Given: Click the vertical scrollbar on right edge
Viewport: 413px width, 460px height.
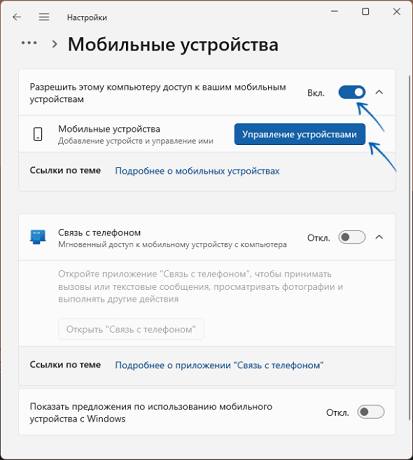Looking at the screenshot, I should click(410, 247).
